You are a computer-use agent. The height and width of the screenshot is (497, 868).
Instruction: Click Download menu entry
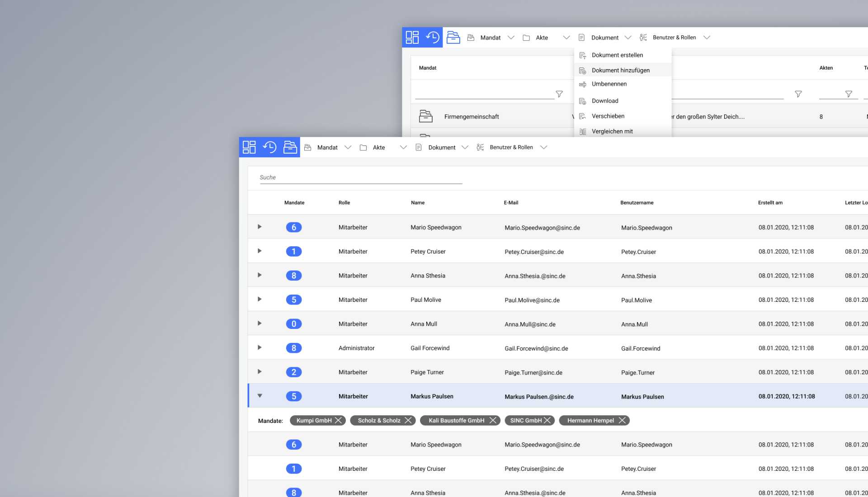click(x=605, y=101)
